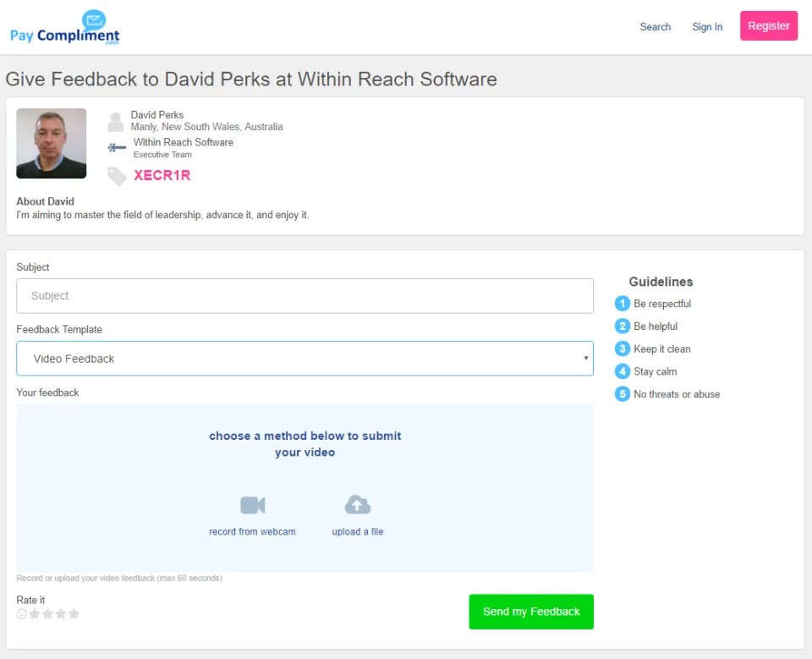Click 'Manly, New South Wales, Australia' location text
Image resolution: width=812 pixels, height=659 pixels.
pyautogui.click(x=206, y=127)
